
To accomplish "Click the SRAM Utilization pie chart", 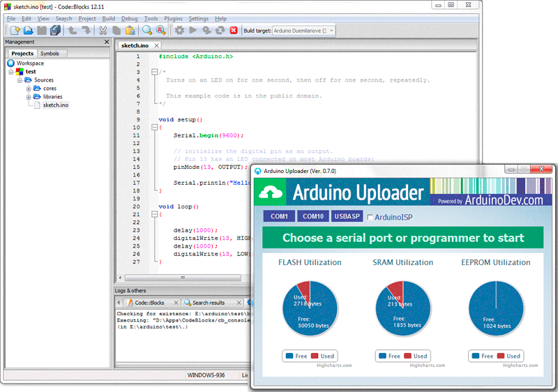I will coord(403,308).
